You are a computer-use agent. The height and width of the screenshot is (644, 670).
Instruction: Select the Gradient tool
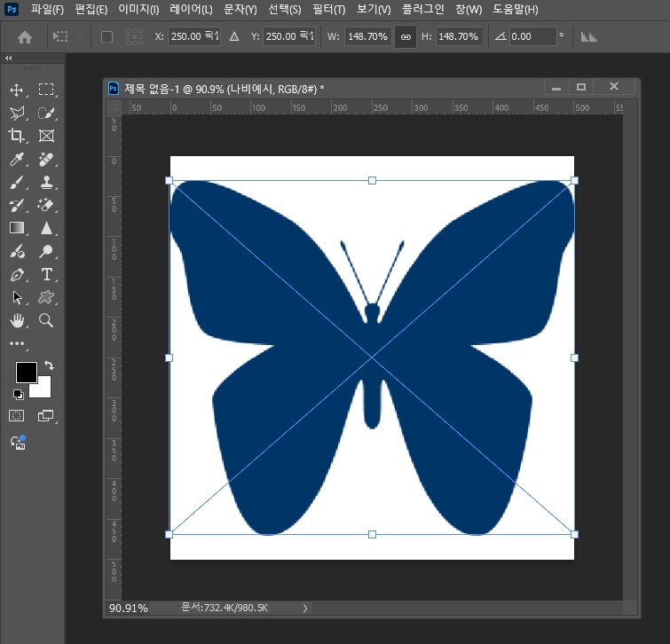(x=17, y=228)
